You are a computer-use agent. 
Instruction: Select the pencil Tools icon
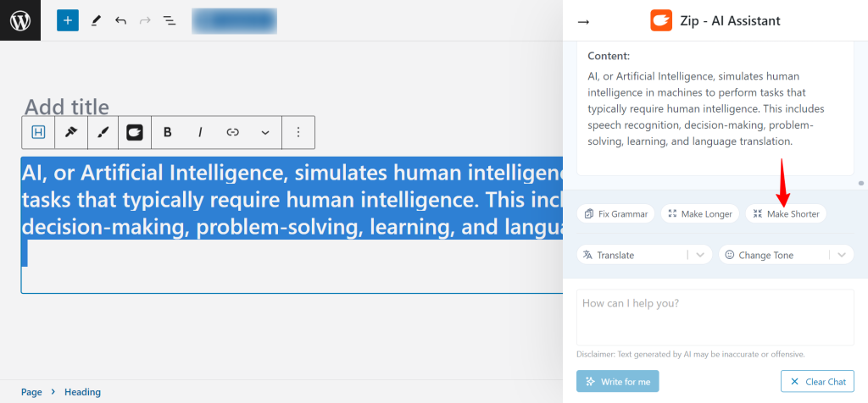96,21
